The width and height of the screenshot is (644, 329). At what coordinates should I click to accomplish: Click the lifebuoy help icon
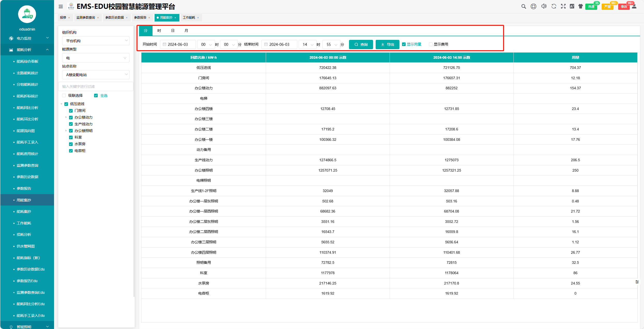(x=533, y=6)
